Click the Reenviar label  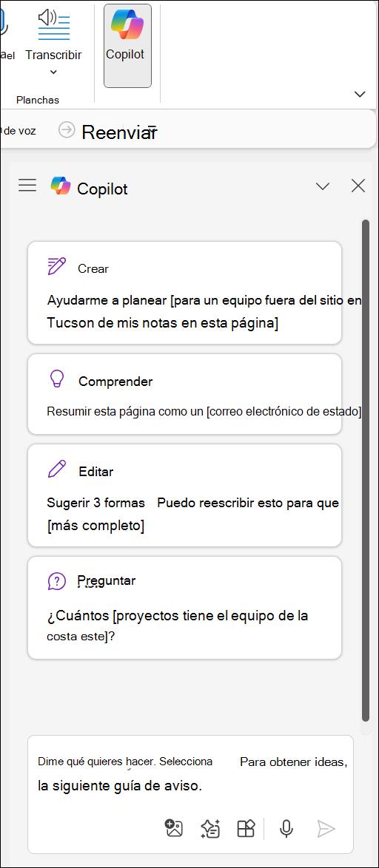point(119,132)
